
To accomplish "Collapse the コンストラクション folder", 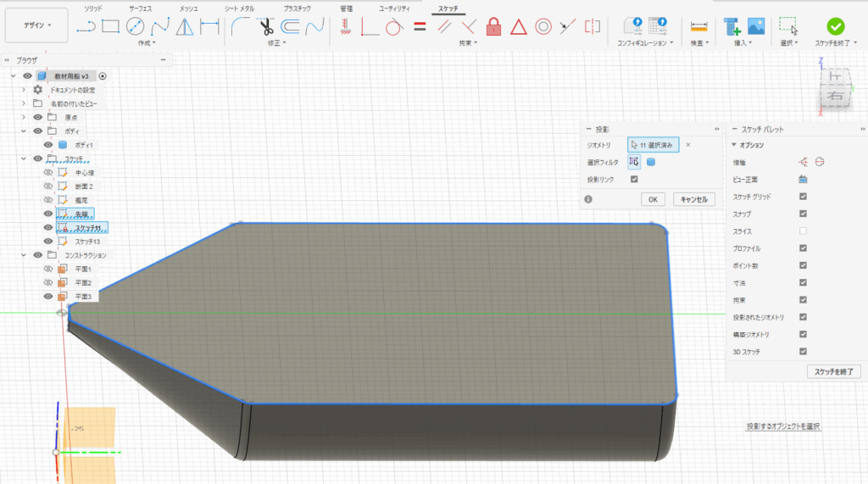I will coord(24,255).
